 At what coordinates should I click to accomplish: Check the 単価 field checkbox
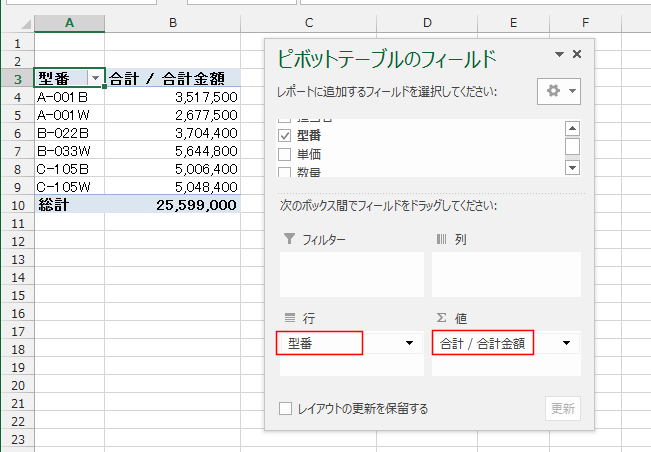284,154
